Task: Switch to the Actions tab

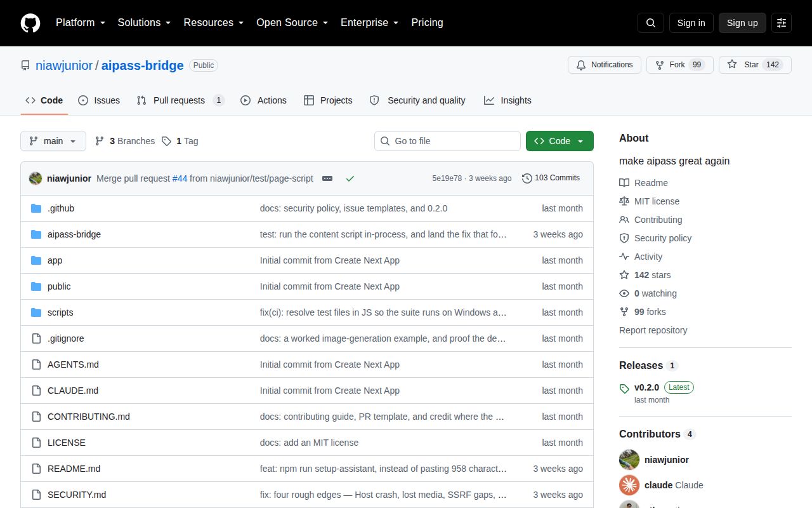Action: click(263, 100)
